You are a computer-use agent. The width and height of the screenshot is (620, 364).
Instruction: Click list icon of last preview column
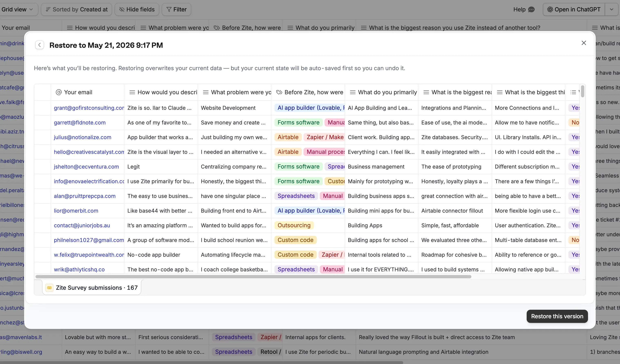click(x=573, y=92)
